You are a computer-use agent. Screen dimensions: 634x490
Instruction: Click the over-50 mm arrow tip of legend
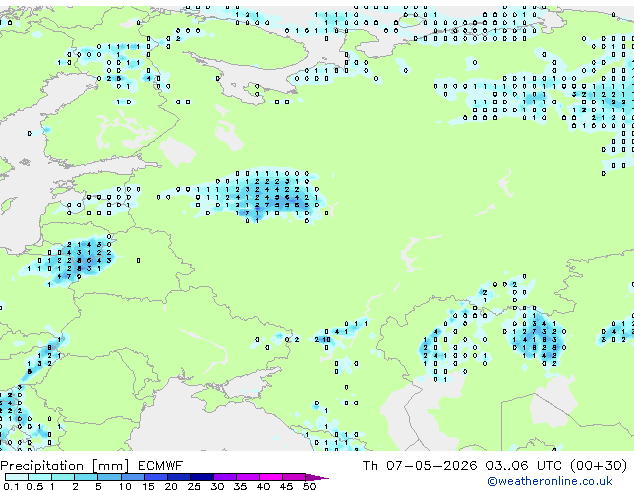317,477
